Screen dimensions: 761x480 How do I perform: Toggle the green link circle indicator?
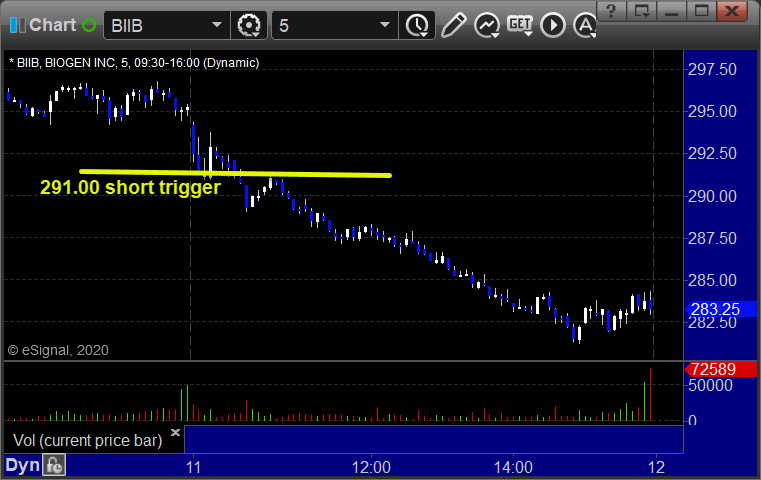click(x=89, y=25)
